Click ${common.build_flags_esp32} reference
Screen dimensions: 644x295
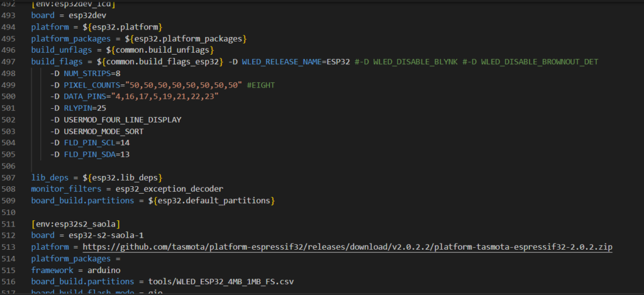pos(162,62)
